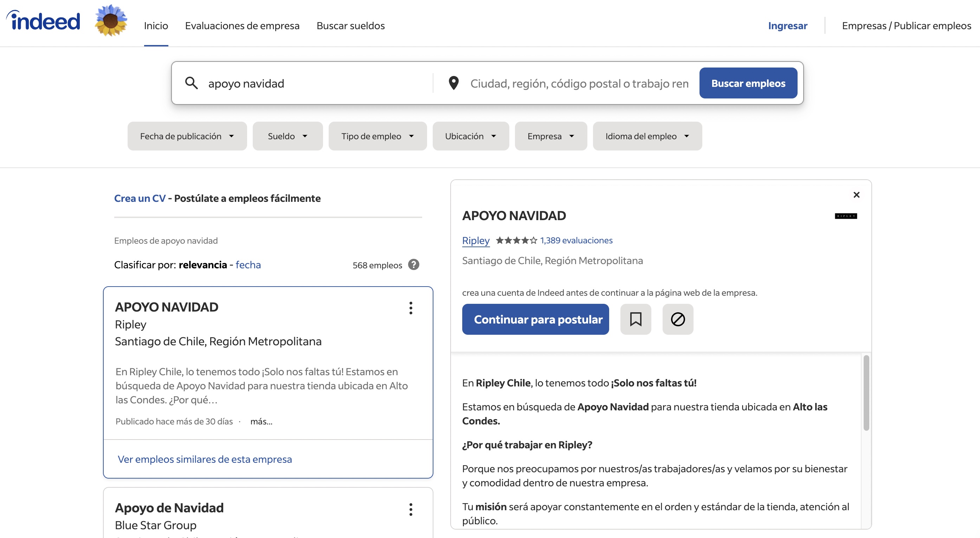Save the Ripley job with bookmark icon

[635, 319]
